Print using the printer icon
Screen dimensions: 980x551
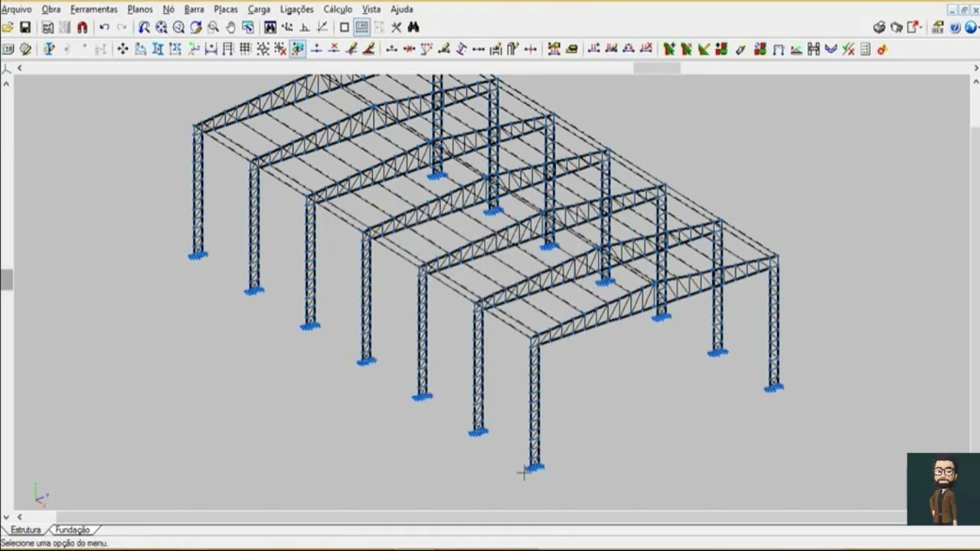click(x=879, y=28)
